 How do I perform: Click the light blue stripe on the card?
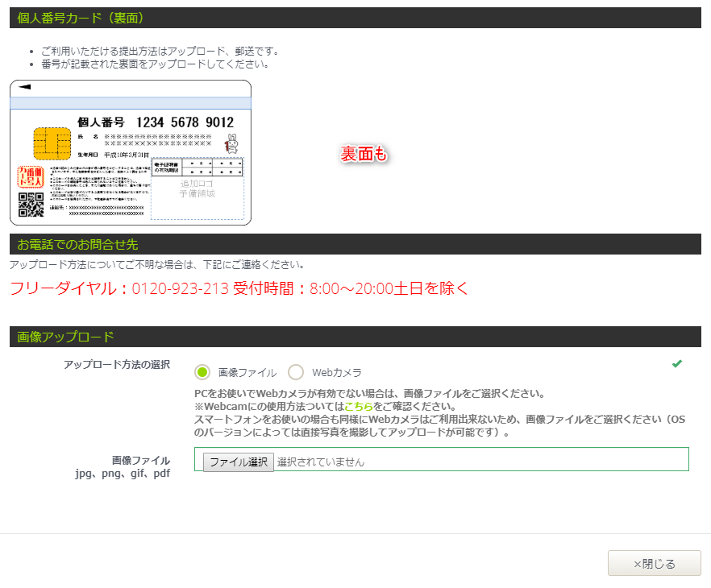(x=131, y=102)
